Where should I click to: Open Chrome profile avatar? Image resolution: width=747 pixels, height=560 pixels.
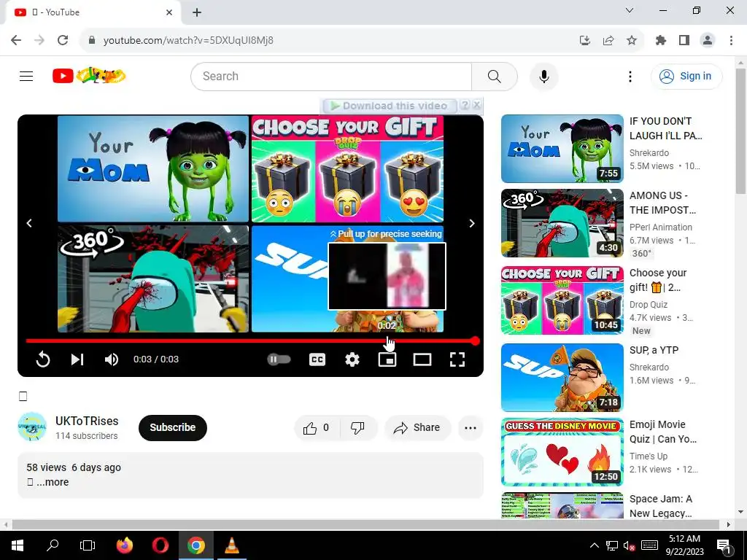pyautogui.click(x=708, y=41)
